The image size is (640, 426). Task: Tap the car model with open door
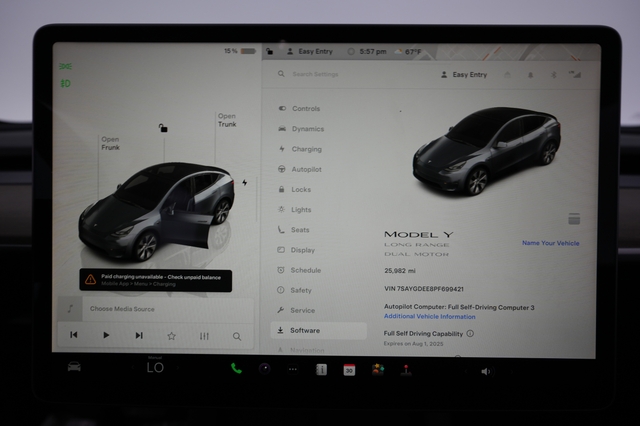(156, 211)
